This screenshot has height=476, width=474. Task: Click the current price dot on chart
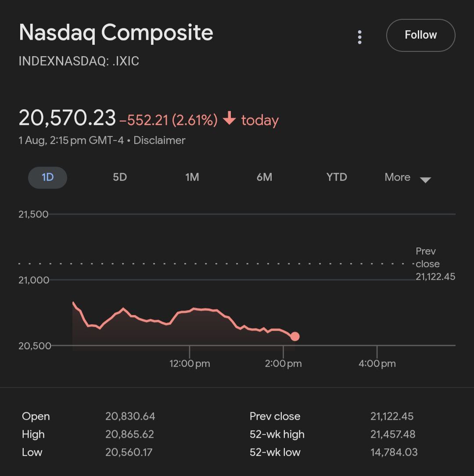[295, 336]
